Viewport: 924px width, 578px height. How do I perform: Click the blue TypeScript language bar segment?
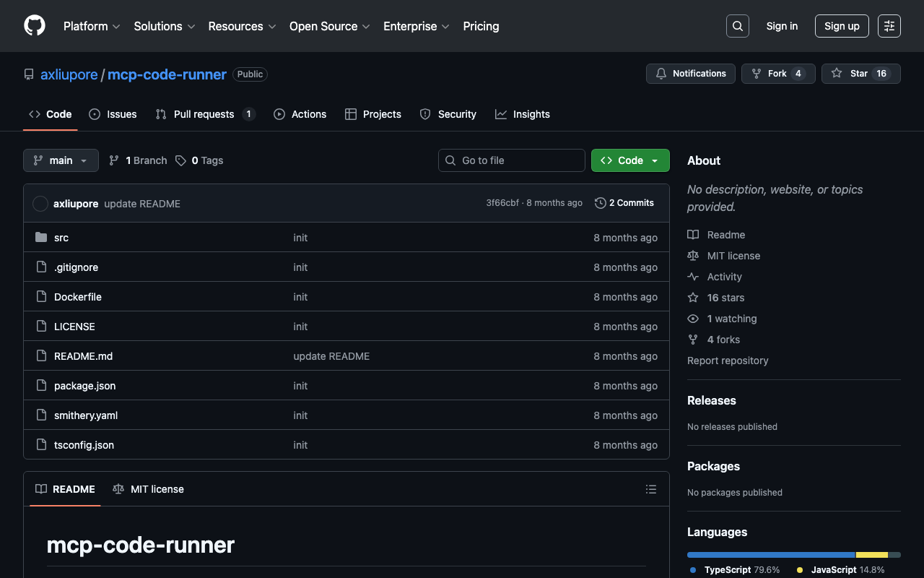770,555
